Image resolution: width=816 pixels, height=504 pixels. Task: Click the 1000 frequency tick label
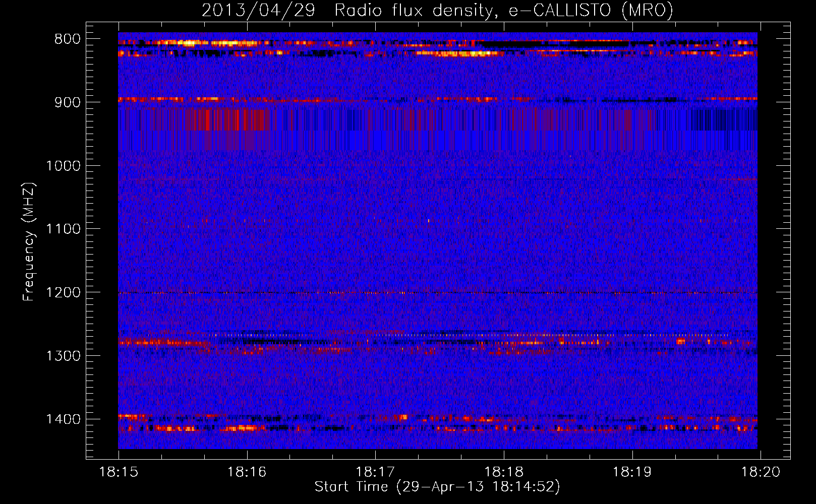coord(63,166)
